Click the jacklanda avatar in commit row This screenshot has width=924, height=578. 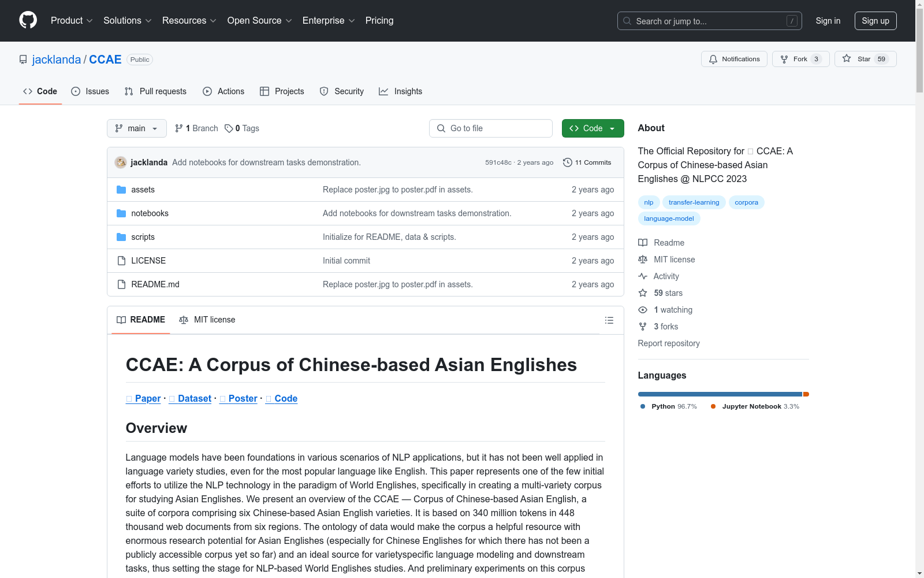(x=121, y=162)
